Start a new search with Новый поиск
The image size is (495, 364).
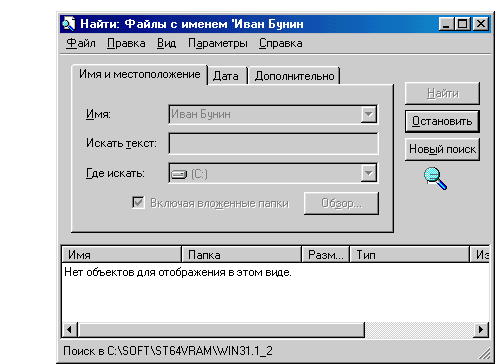(x=442, y=149)
